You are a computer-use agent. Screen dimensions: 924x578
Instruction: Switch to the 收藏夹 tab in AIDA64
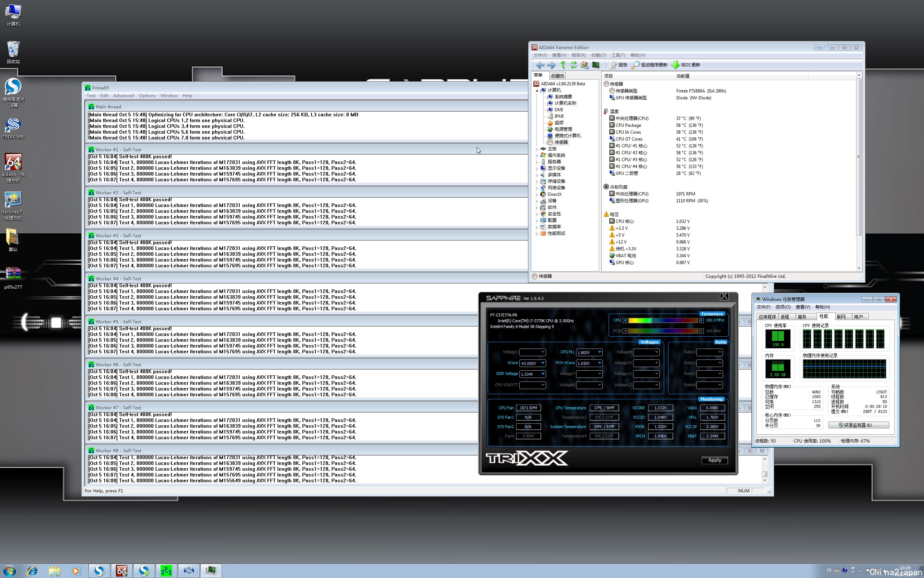tap(557, 76)
